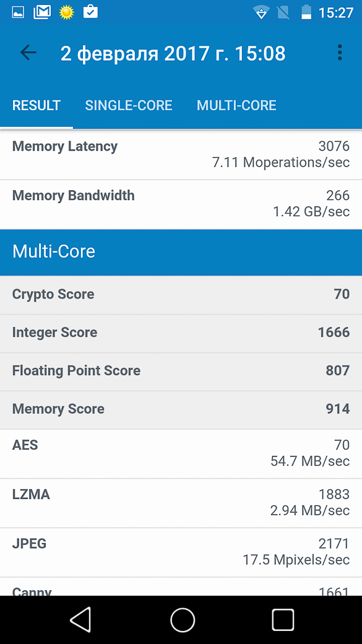Tap the back arrow icon
The height and width of the screenshot is (644, 362).
pyautogui.click(x=28, y=53)
